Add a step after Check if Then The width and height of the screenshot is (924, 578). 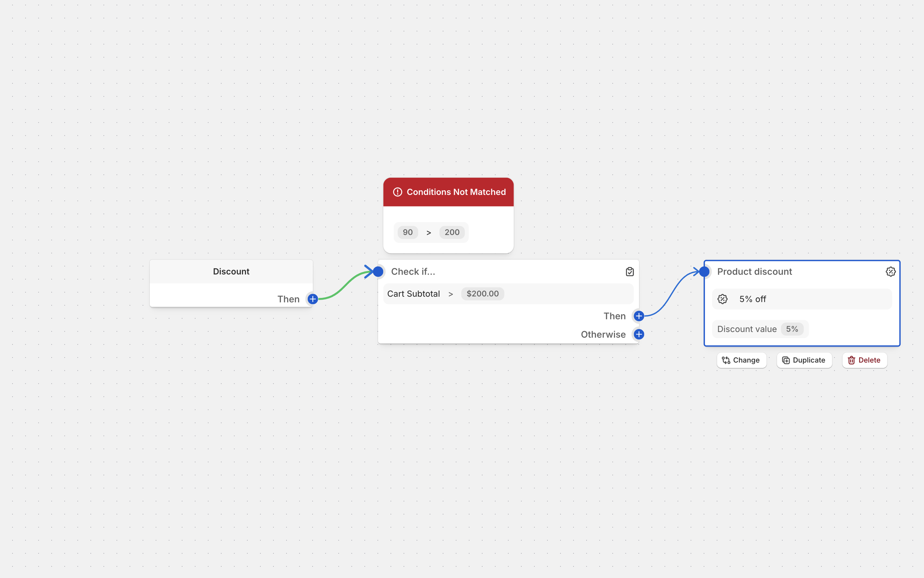[x=639, y=316]
